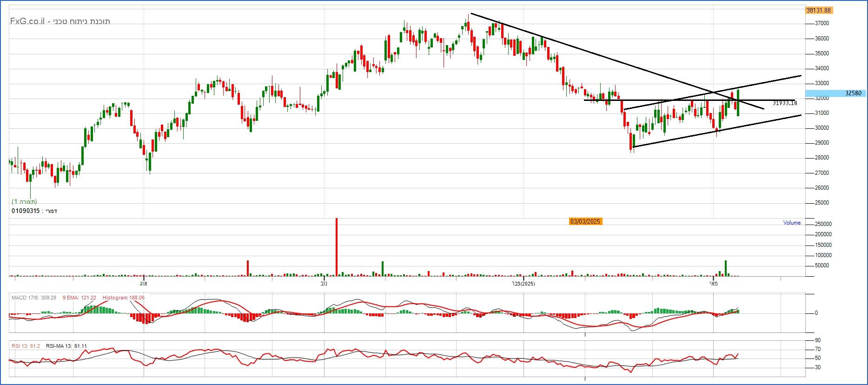The height and width of the screenshot is (385, 868).
Task: Click the מאי month marker on time axis
Action: [714, 283]
